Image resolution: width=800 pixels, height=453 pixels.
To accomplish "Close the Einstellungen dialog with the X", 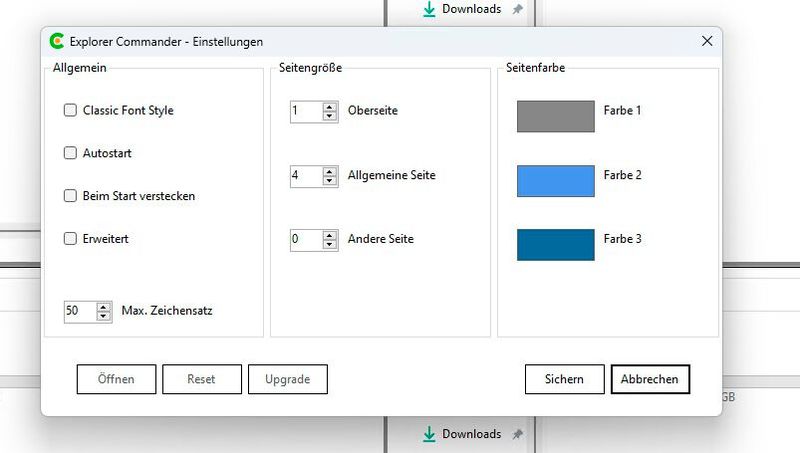I will (707, 41).
